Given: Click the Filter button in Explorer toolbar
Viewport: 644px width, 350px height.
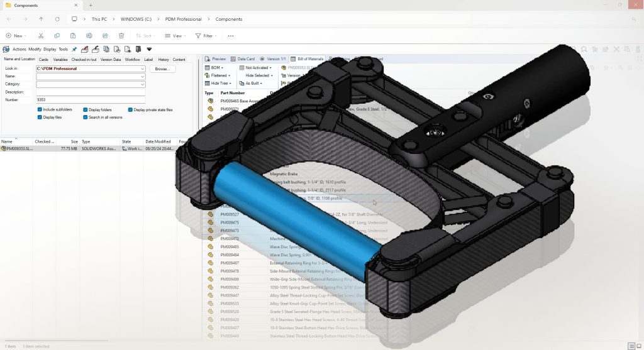Looking at the screenshot, I should point(206,36).
